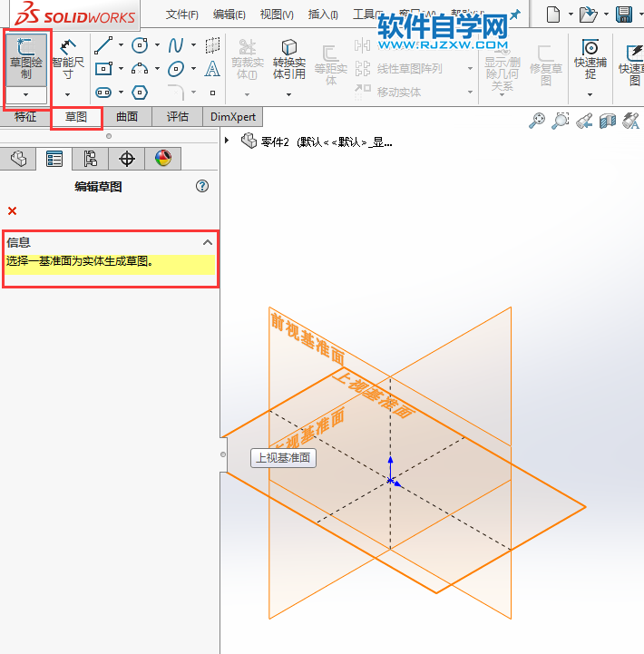Viewport: 644px width, 654px height.
Task: Select the 智能尺寸 smart dimension tool
Action: point(67,59)
